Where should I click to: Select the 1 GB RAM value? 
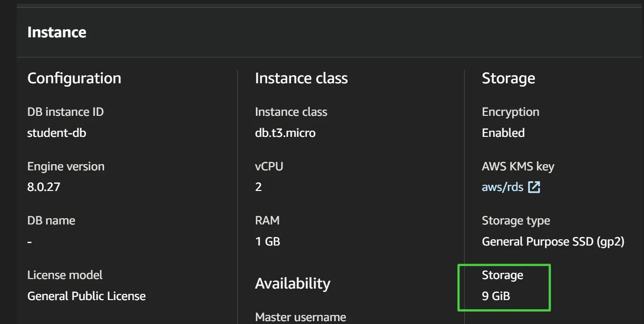click(x=267, y=242)
